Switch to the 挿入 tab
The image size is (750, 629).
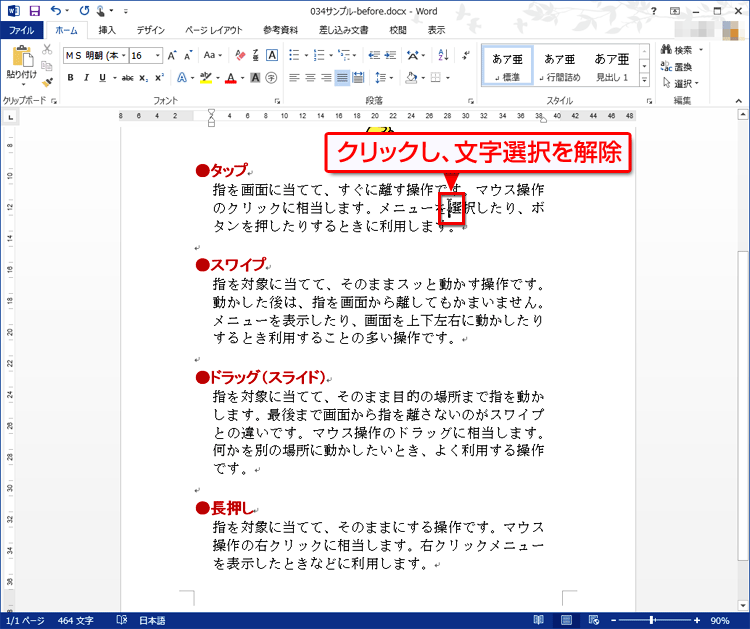[x=107, y=30]
